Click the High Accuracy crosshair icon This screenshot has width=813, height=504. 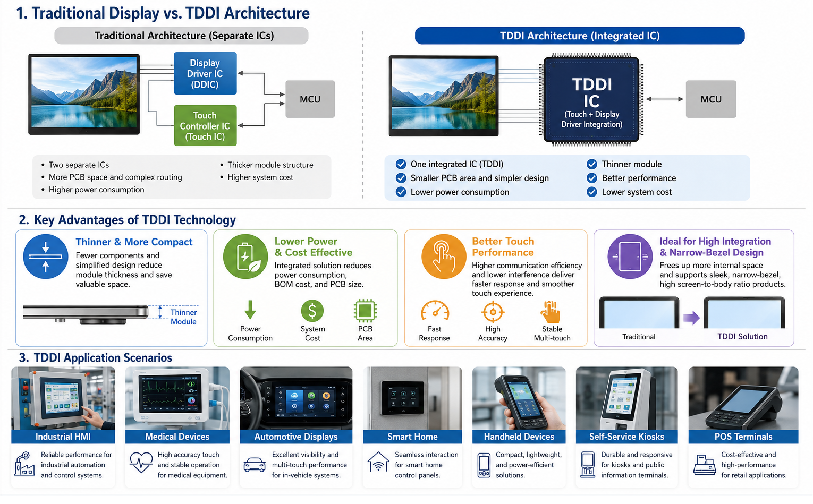click(x=493, y=312)
